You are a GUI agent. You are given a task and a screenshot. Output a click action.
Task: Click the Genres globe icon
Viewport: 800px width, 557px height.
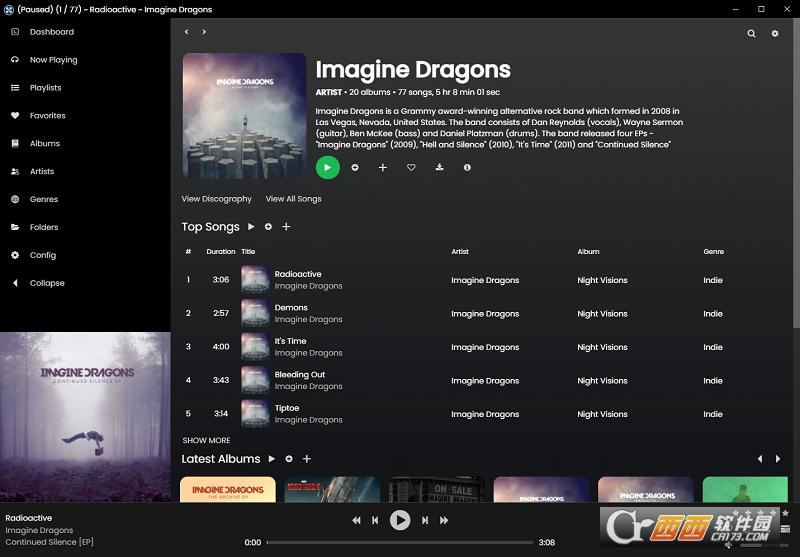pos(15,199)
